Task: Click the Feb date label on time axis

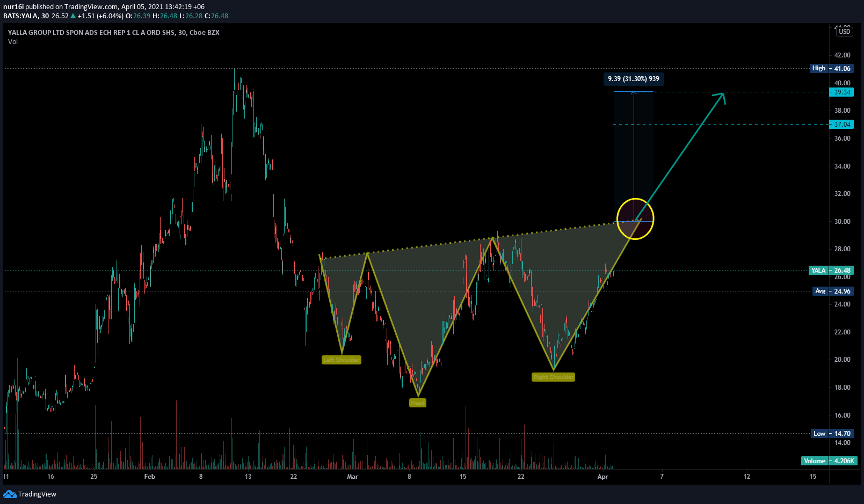Action: click(x=150, y=477)
